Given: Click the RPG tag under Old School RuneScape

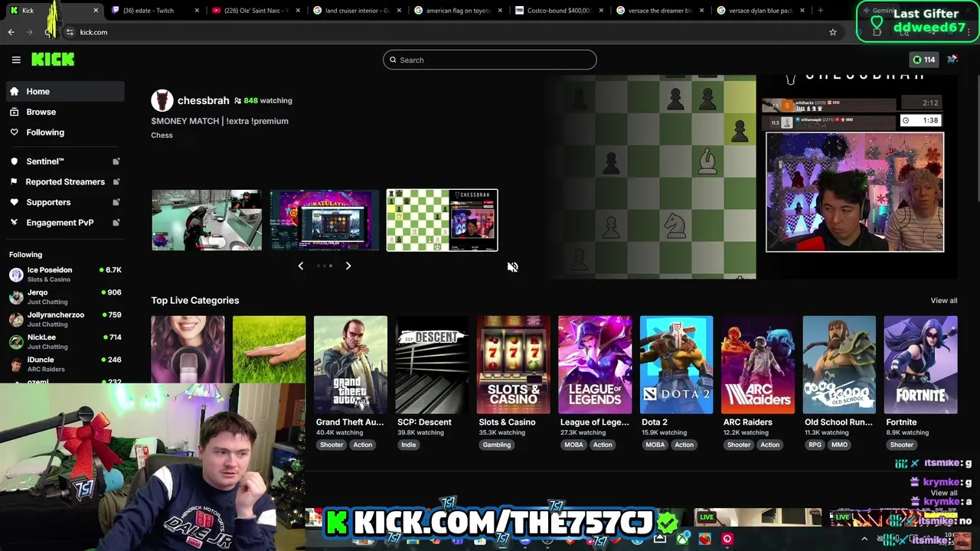Looking at the screenshot, I should tap(815, 445).
